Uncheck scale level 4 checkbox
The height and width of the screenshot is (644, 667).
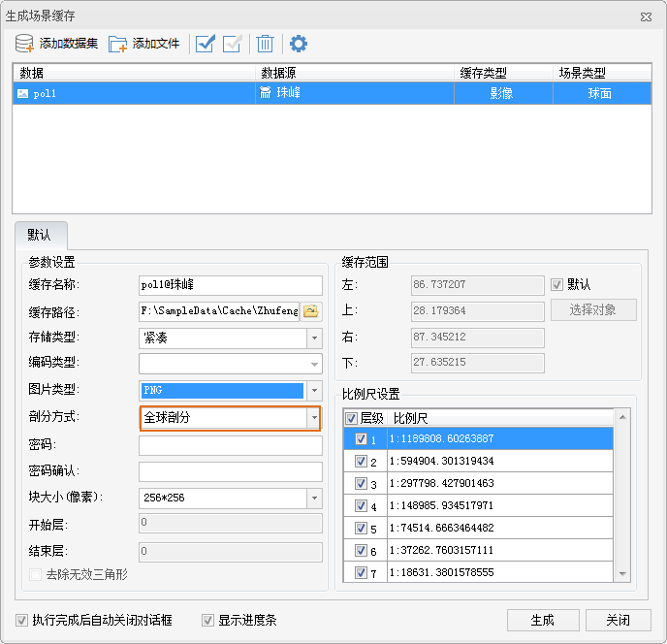361,505
